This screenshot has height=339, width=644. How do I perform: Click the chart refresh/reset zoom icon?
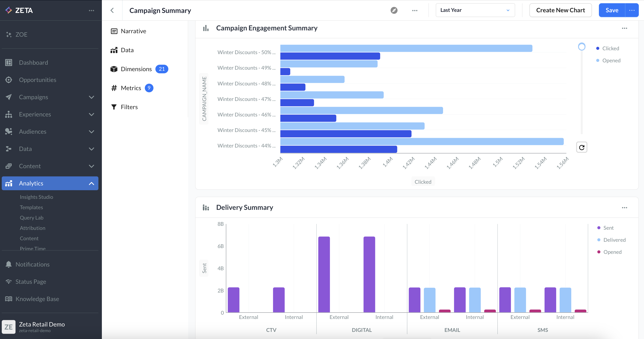[581, 147]
